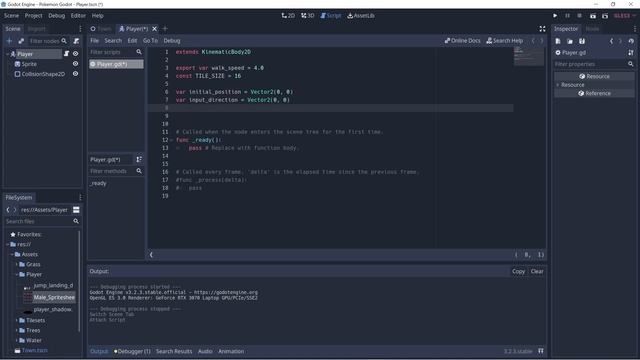Collapse the Assets folder
The width and height of the screenshot is (640, 360).
click(x=12, y=254)
